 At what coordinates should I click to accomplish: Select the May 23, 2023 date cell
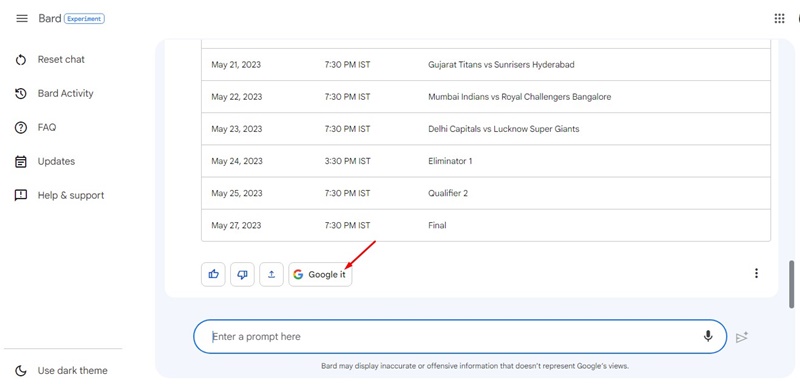pos(236,129)
